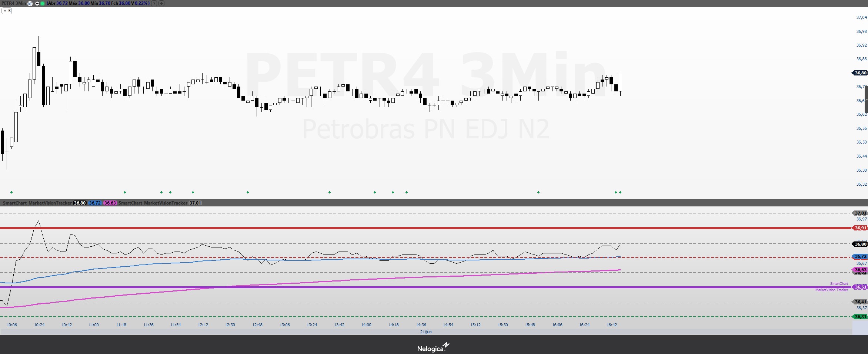The image size is (868, 354).
Task: Click the gray 37,01 indicator value badge
Action: click(195, 203)
